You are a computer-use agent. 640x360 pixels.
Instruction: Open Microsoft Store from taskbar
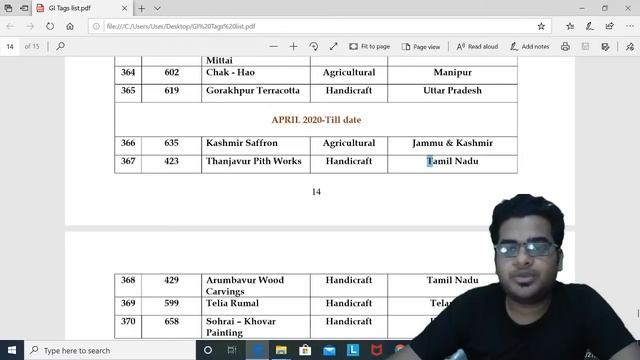click(305, 350)
